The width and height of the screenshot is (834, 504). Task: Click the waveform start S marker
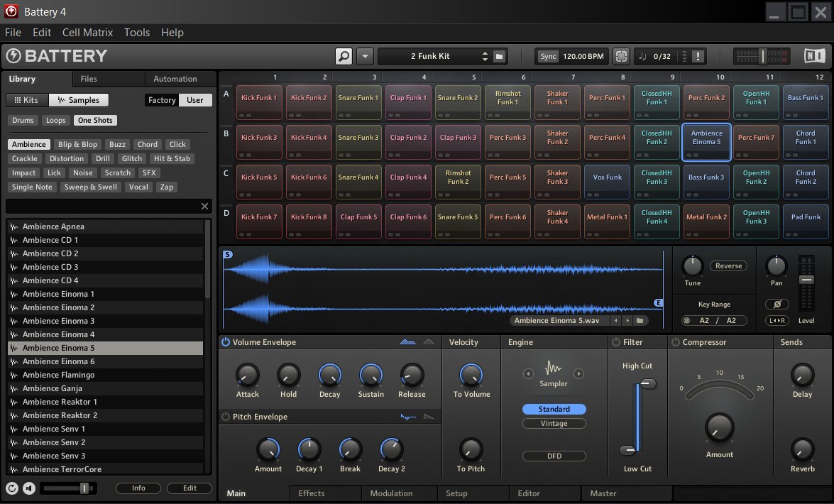coord(228,254)
